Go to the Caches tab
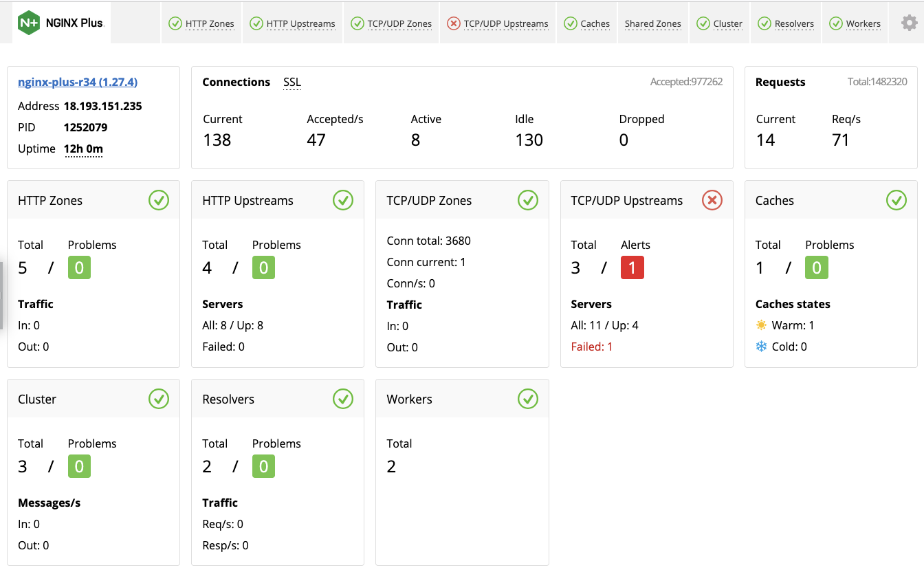Image resolution: width=924 pixels, height=570 pixels. (x=586, y=23)
